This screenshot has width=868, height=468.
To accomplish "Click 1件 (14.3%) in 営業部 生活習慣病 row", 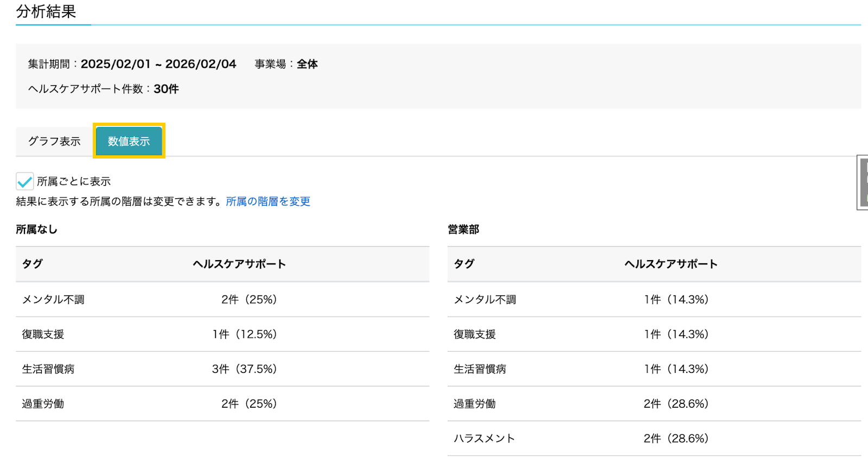I will click(676, 369).
